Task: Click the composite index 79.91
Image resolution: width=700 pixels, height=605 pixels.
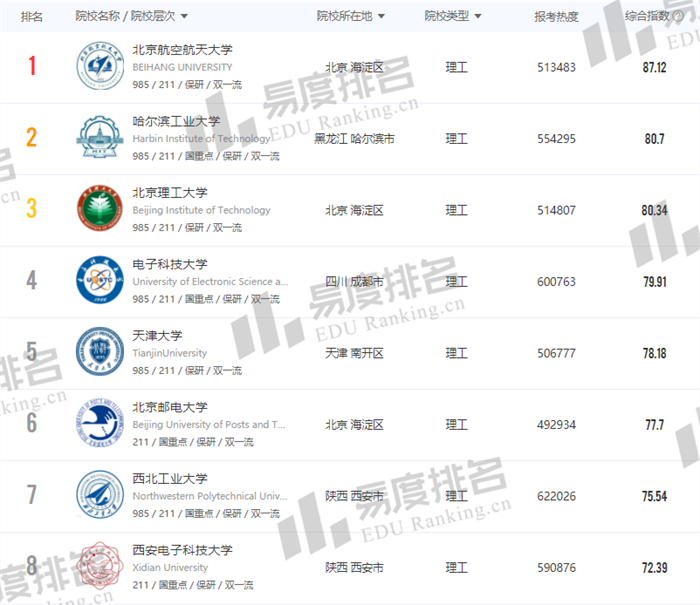Action: pos(654,282)
